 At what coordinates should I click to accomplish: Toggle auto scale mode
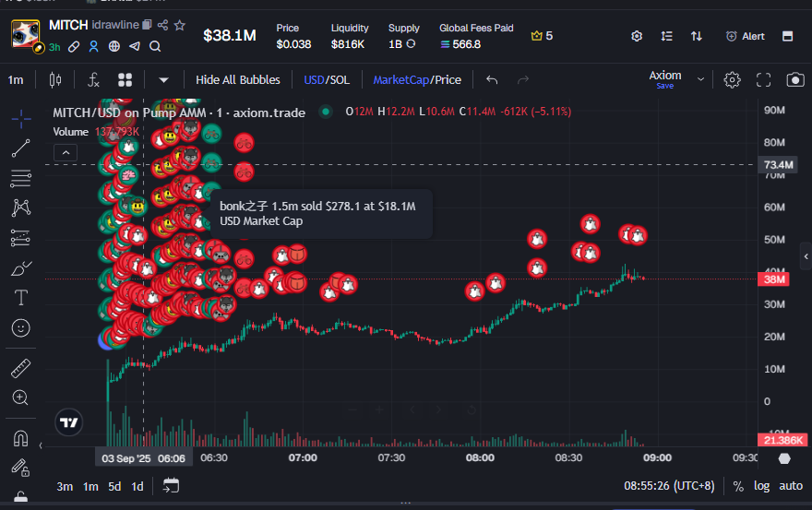pyautogui.click(x=791, y=486)
